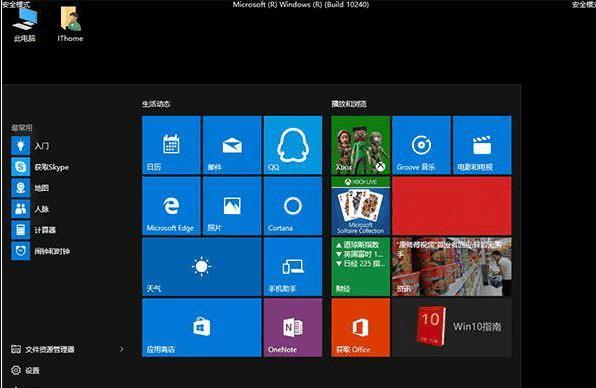This screenshot has width=596, height=388.
Task: Launch the QQ penguin tile
Action: coord(293,145)
